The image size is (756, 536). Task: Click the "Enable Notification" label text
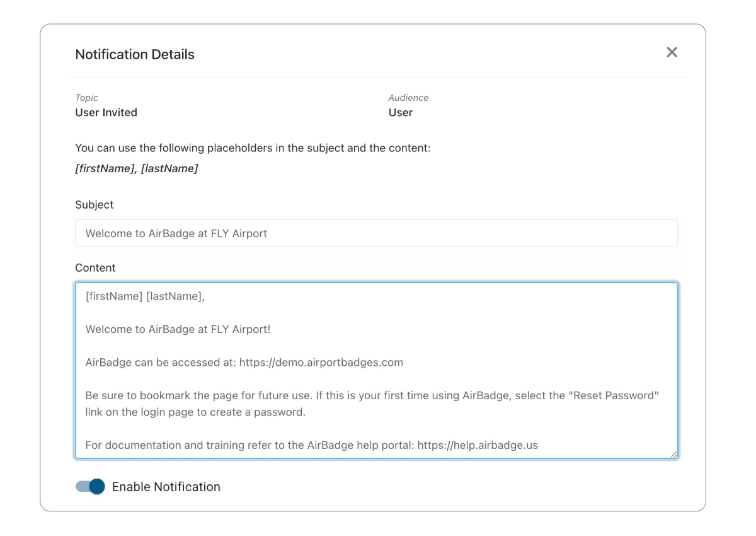(166, 487)
